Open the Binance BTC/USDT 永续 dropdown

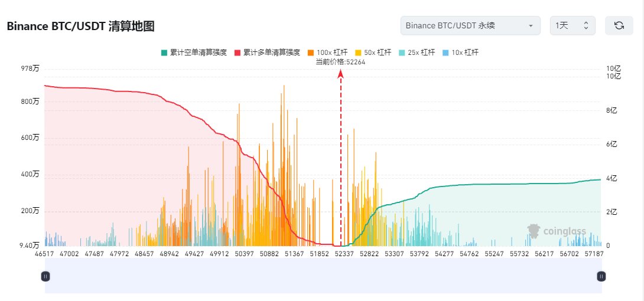pos(470,25)
